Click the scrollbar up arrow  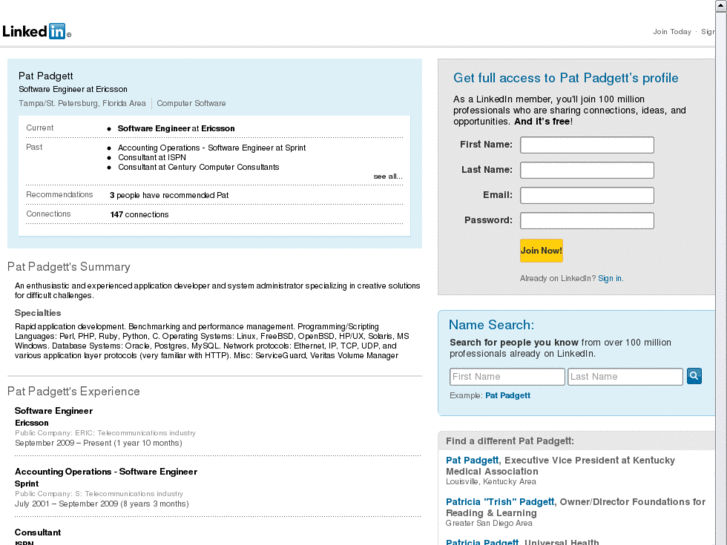click(721, 6)
